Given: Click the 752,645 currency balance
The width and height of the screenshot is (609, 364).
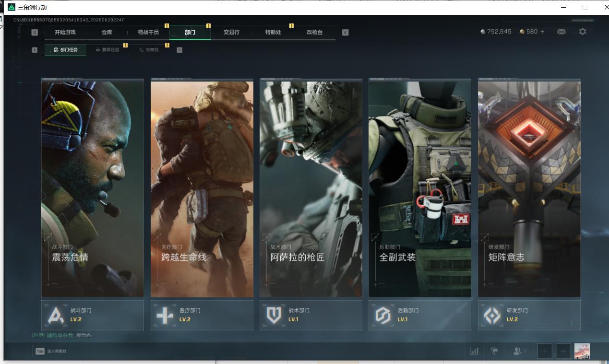Looking at the screenshot, I should pyautogui.click(x=496, y=32).
